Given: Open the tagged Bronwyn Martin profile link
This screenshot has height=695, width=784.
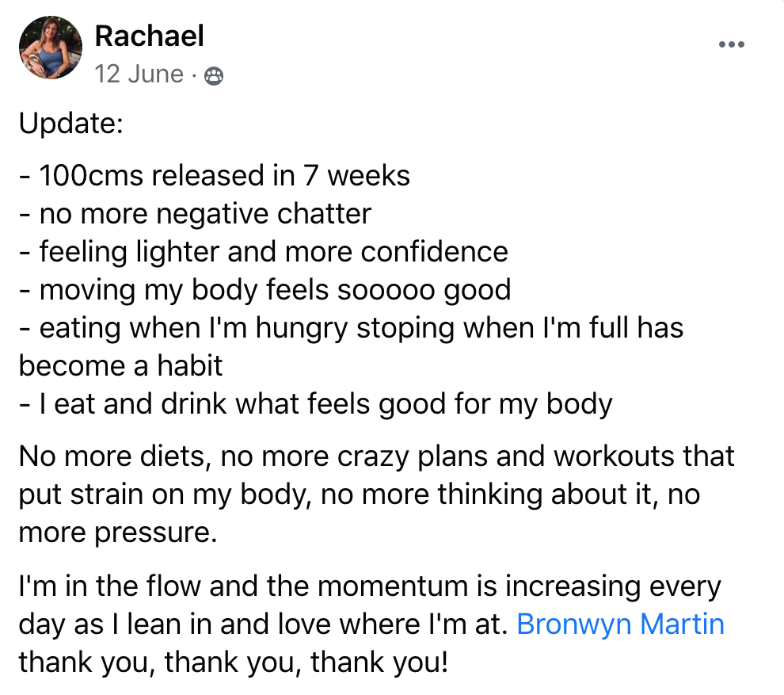Looking at the screenshot, I should click(620, 624).
